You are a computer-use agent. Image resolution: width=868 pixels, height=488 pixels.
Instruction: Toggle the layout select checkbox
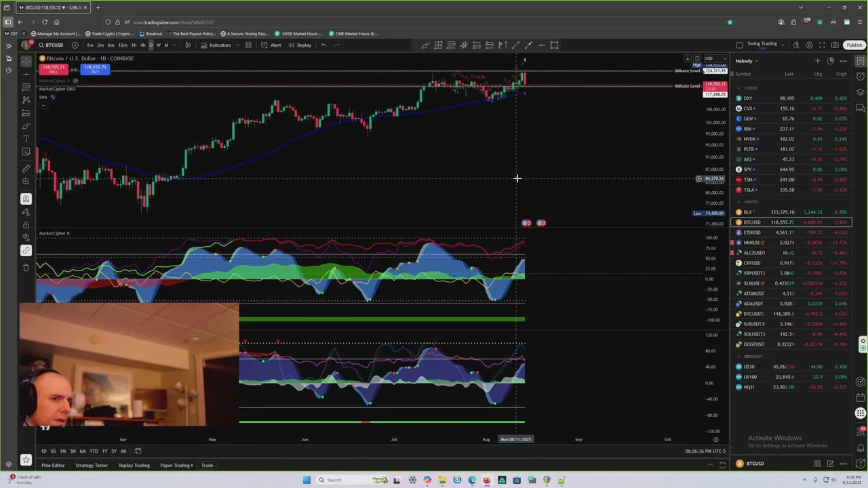[x=739, y=45]
